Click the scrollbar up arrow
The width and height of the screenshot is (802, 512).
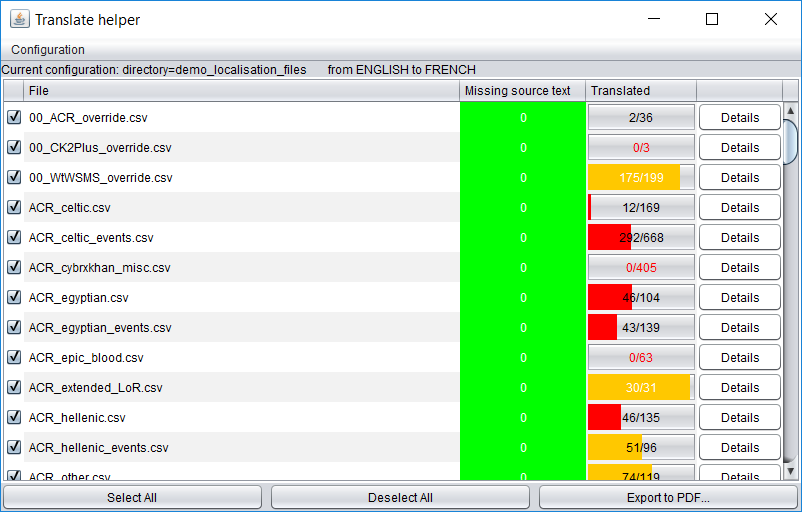coord(790,110)
